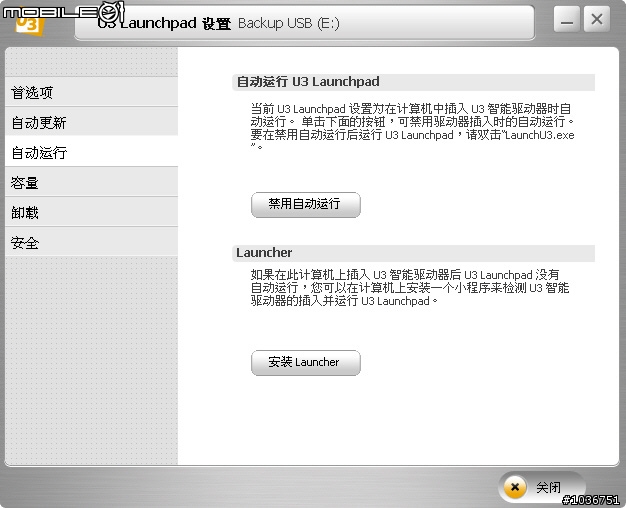Image resolution: width=626 pixels, height=508 pixels.
Task: Click the Launcher section heading
Action: click(x=264, y=253)
